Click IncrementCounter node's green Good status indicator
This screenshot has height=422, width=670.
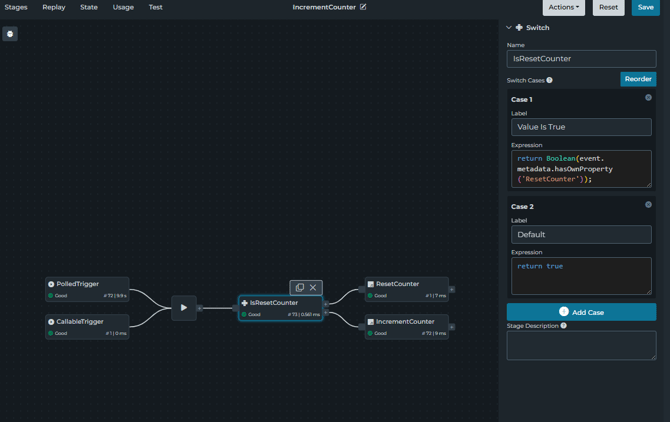370,333
